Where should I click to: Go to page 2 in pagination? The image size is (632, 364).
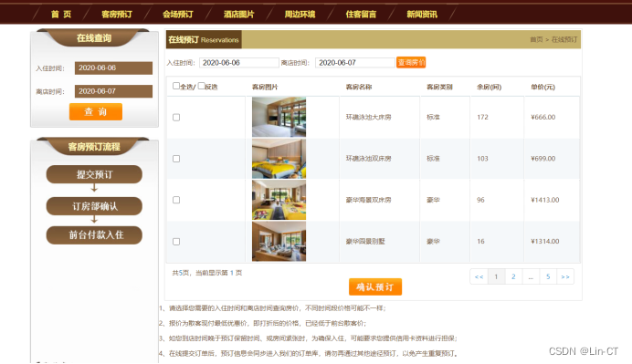513,276
